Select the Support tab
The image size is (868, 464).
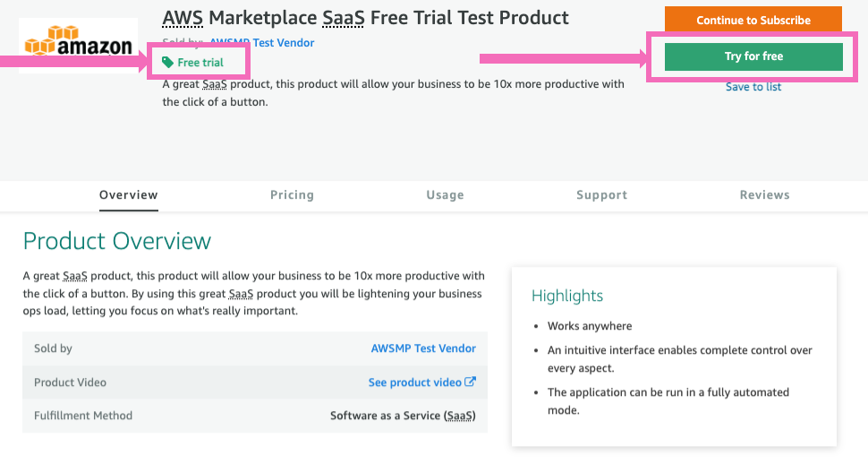click(x=601, y=194)
